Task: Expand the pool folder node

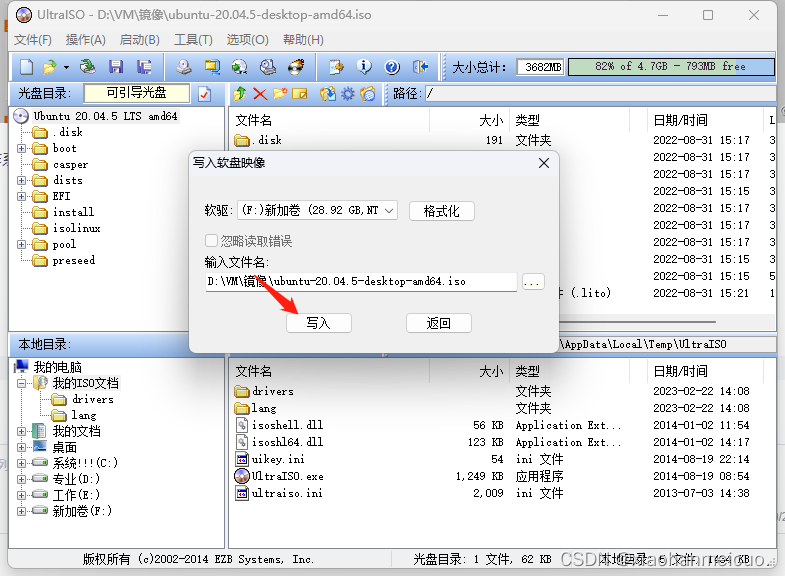Action: click(x=21, y=244)
